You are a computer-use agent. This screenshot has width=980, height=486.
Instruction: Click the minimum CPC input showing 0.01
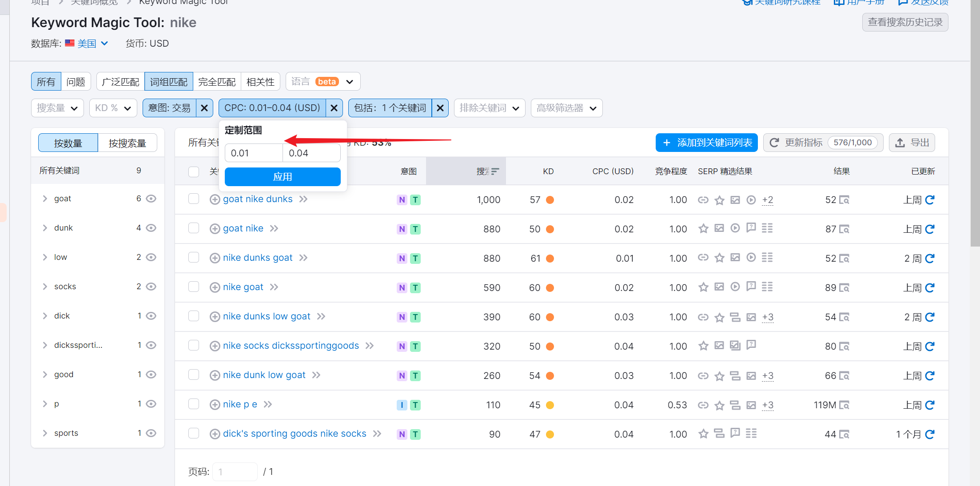(x=253, y=153)
